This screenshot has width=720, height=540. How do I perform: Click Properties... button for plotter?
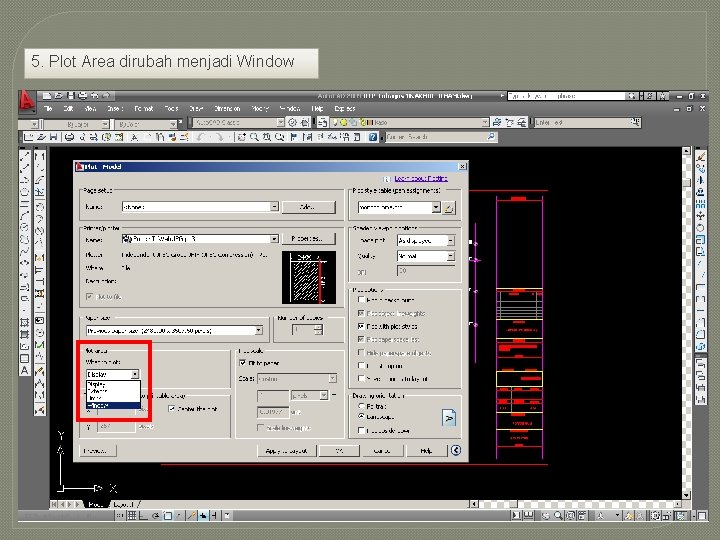tap(308, 239)
